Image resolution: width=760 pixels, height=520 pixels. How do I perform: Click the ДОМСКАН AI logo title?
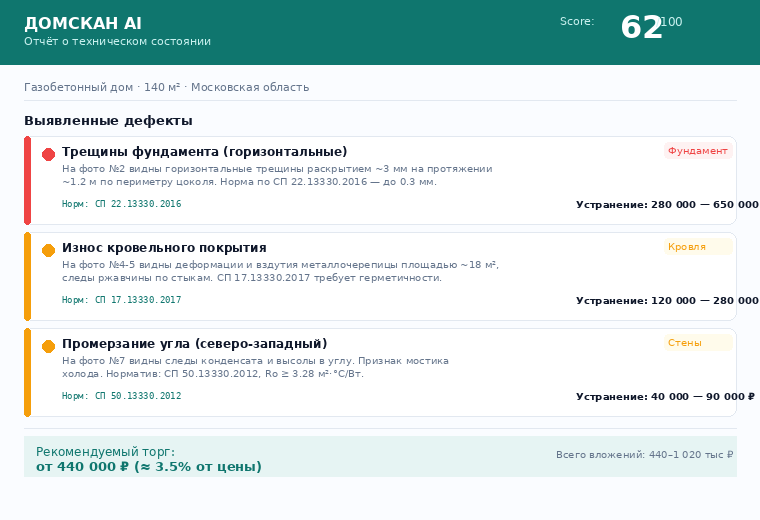(83, 23)
